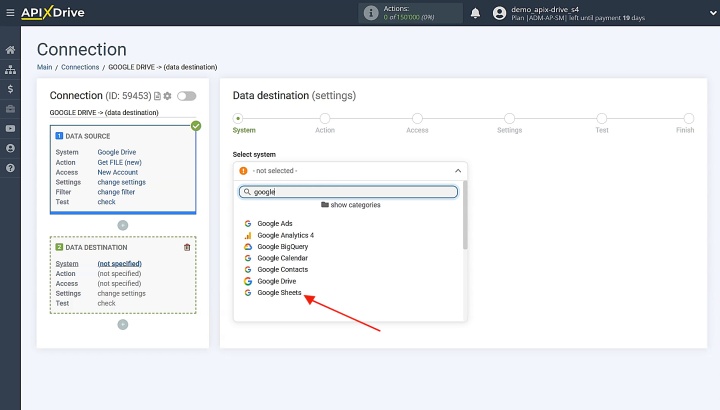Click the Get FILE (new) action link
This screenshot has height=410, width=720.
pos(119,162)
